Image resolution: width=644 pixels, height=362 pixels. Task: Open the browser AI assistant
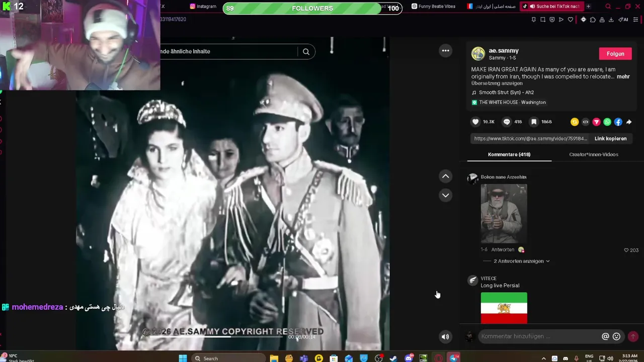624,20
